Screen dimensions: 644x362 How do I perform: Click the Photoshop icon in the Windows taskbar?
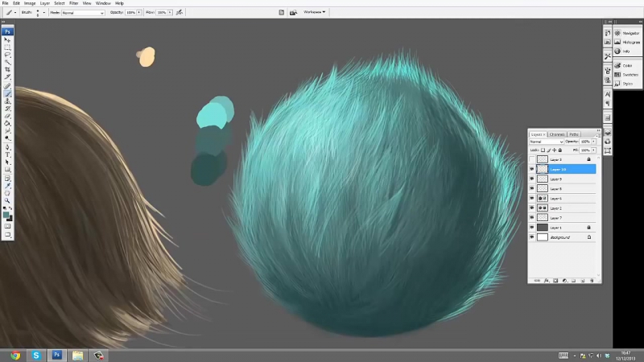click(x=57, y=354)
